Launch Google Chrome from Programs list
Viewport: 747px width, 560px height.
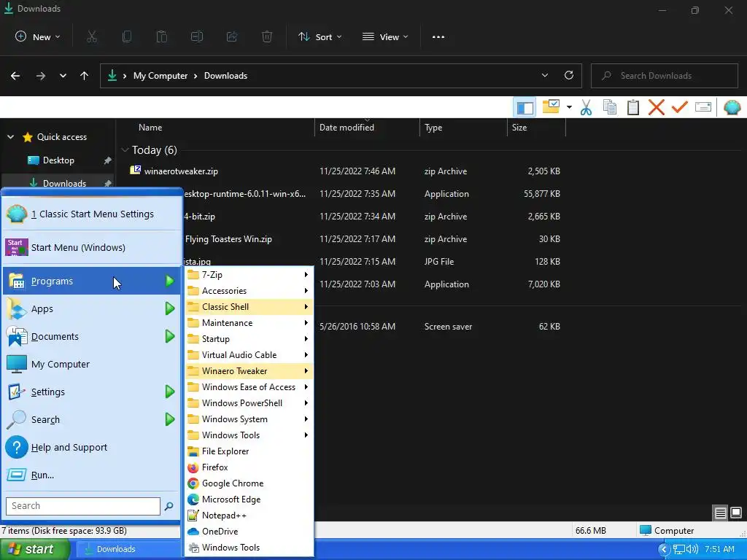[249, 483]
